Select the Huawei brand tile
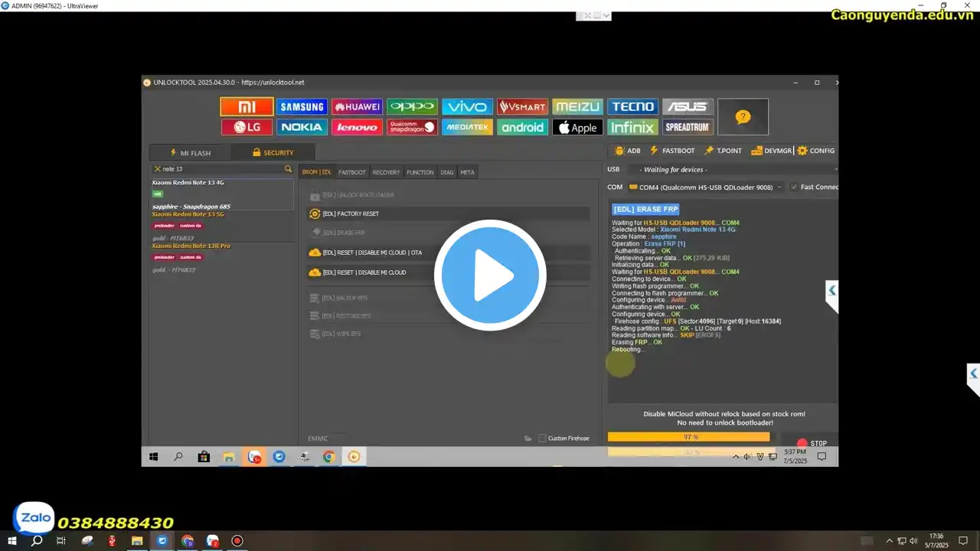Viewport: 980px width, 551px height. coord(357,107)
